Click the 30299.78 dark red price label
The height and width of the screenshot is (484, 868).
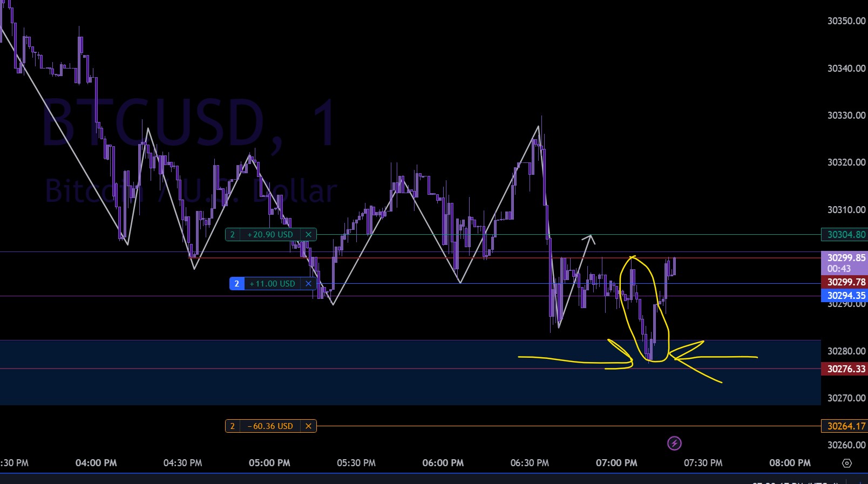coord(845,282)
